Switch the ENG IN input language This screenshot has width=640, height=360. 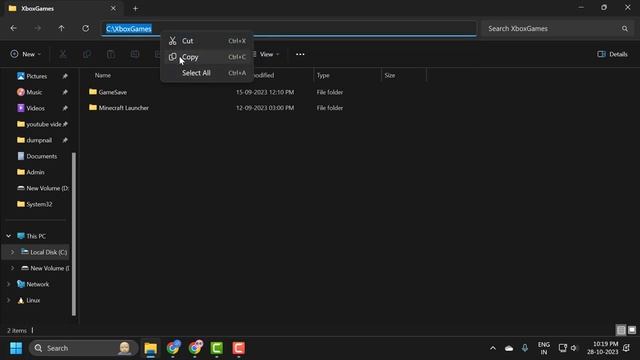(544, 348)
